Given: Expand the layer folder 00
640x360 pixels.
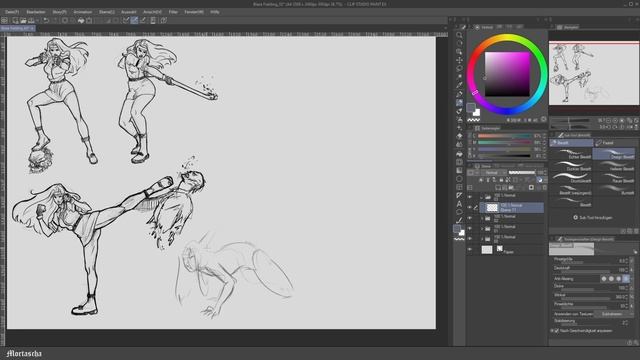Looking at the screenshot, I should 482,239.
